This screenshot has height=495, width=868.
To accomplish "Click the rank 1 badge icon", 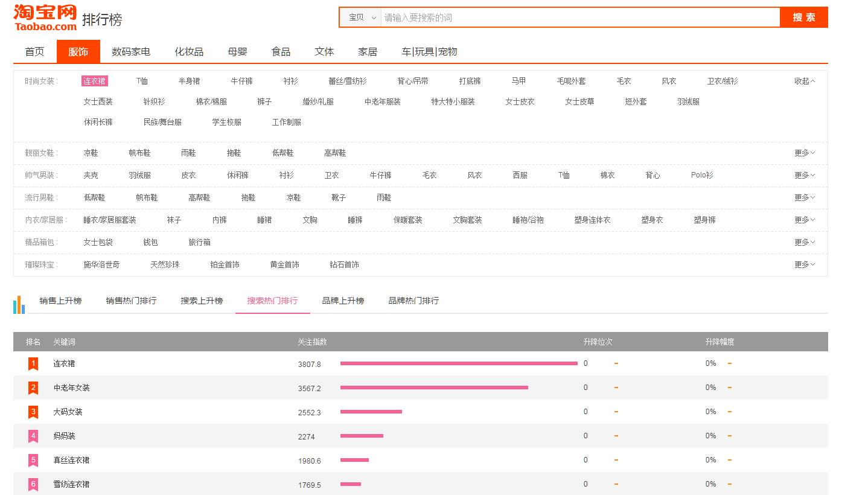I will click(x=33, y=363).
